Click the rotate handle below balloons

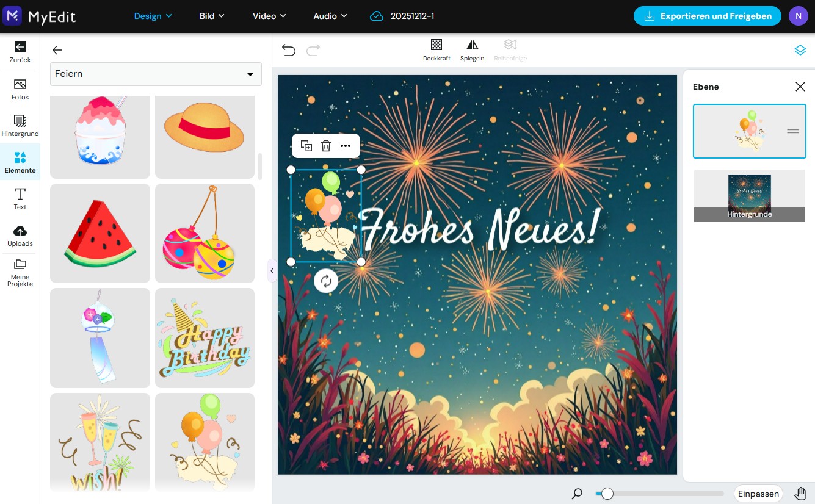[326, 281]
